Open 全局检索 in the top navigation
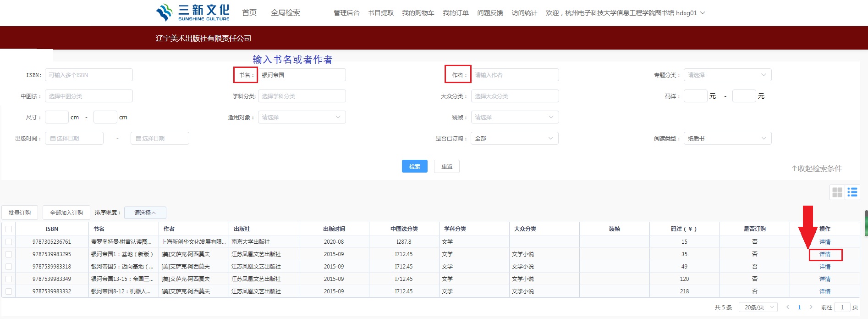Screen dimensions: 868x319 click(x=286, y=13)
